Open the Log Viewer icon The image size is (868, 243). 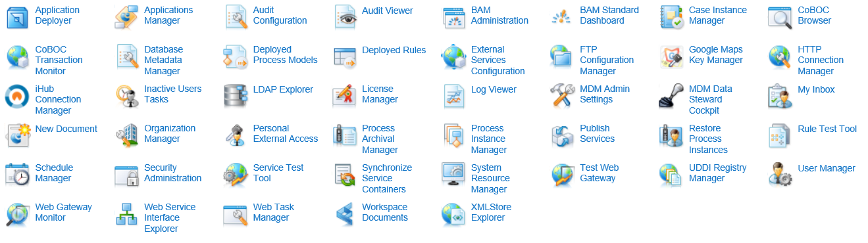click(453, 96)
